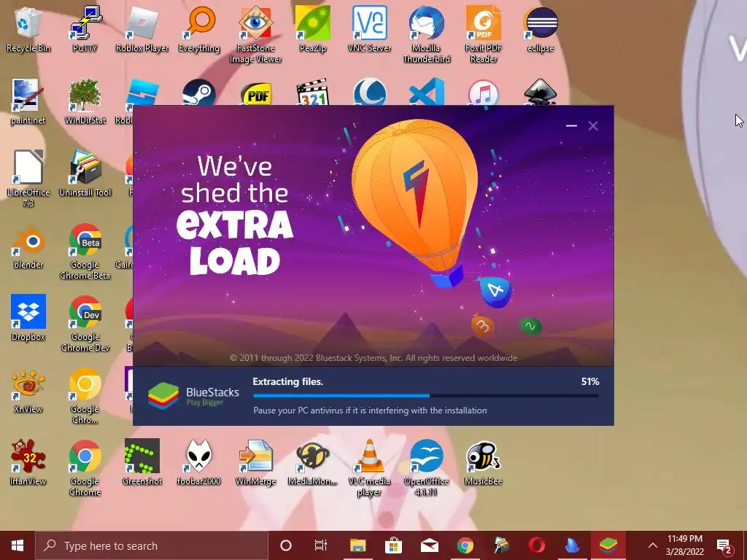Image resolution: width=747 pixels, height=560 pixels.
Task: Select the Visual Studio Code desktop icon
Action: [426, 93]
